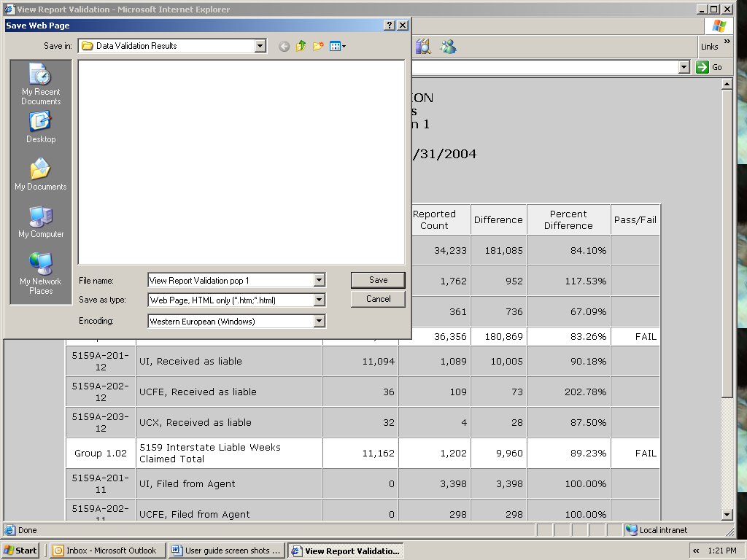
Task: Open the Encoding dropdown
Action: pyautogui.click(x=319, y=322)
